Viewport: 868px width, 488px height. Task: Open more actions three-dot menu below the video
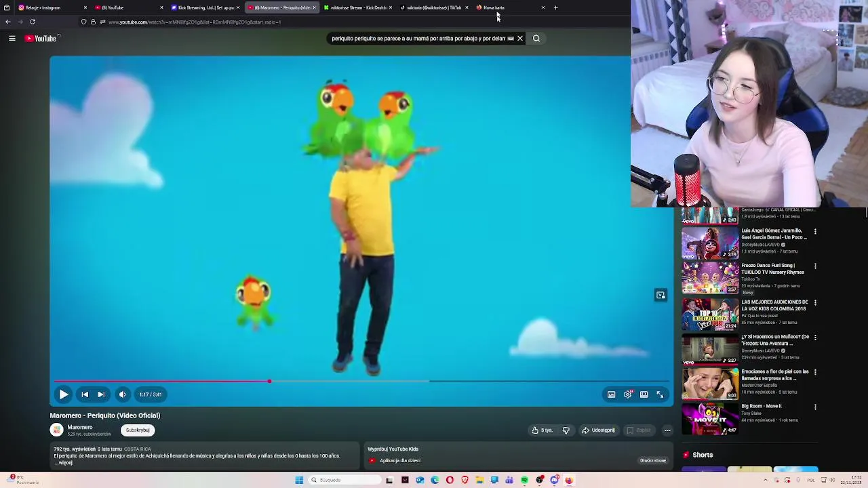(x=667, y=430)
